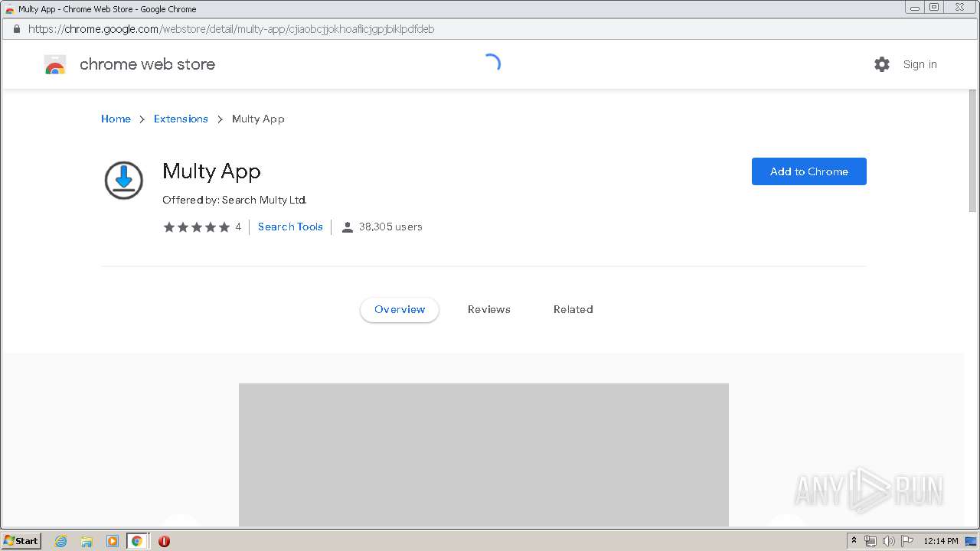Click the Start button

21,541
